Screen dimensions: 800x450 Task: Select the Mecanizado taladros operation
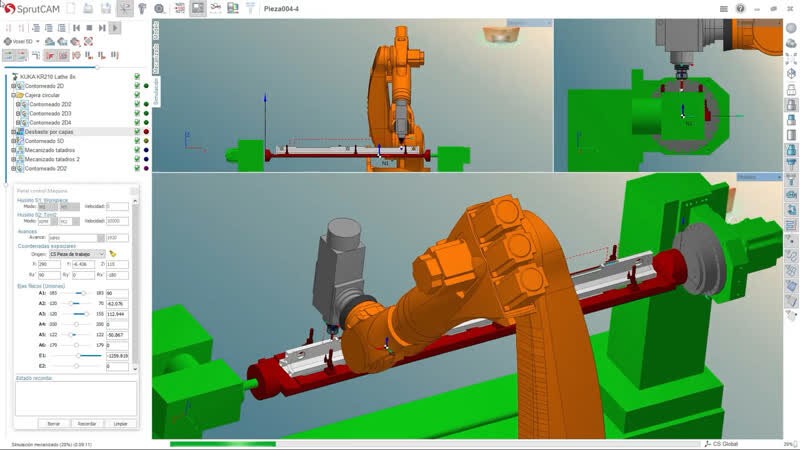tap(49, 150)
